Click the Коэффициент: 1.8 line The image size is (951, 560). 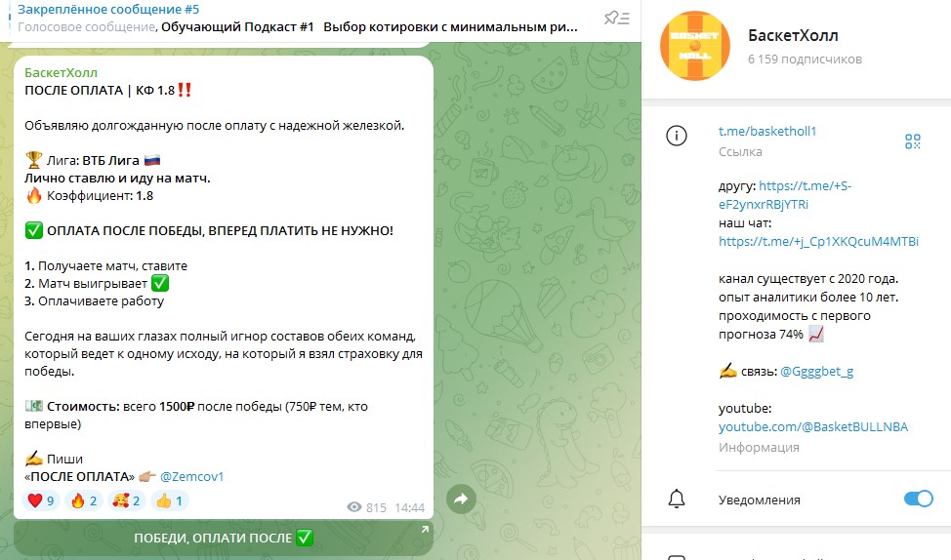click(x=89, y=196)
